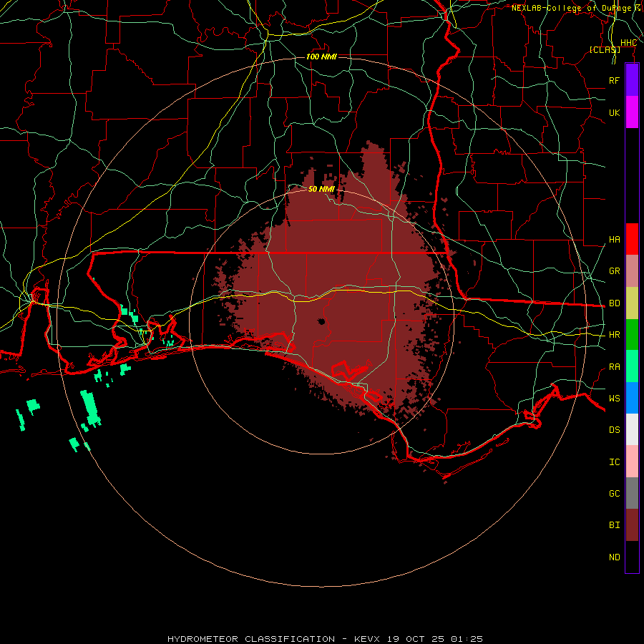This screenshot has width=644, height=644.
Task: Click the bright red HA legend swatch
Action: pyautogui.click(x=632, y=239)
